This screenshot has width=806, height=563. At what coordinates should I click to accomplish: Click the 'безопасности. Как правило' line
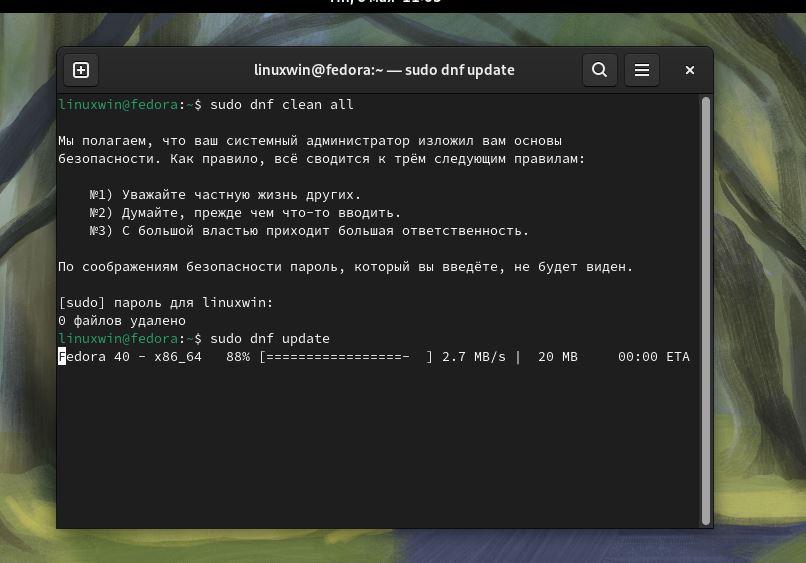[321, 159]
